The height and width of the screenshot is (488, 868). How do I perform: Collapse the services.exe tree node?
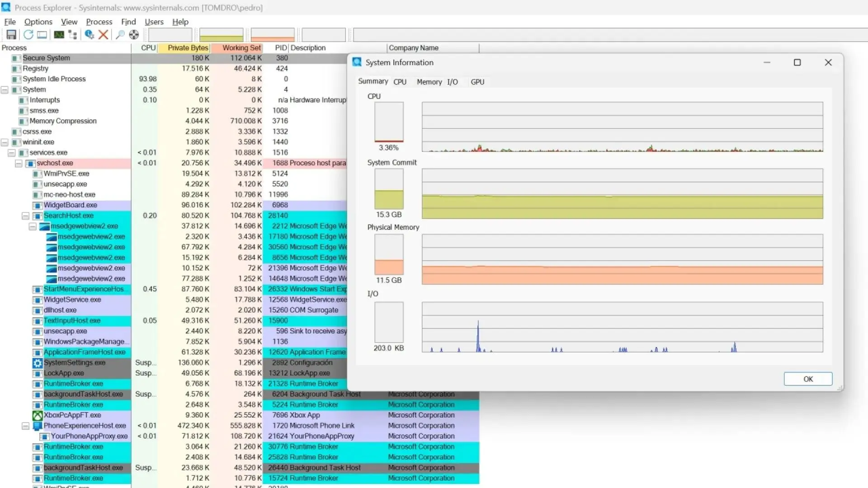pos(12,153)
